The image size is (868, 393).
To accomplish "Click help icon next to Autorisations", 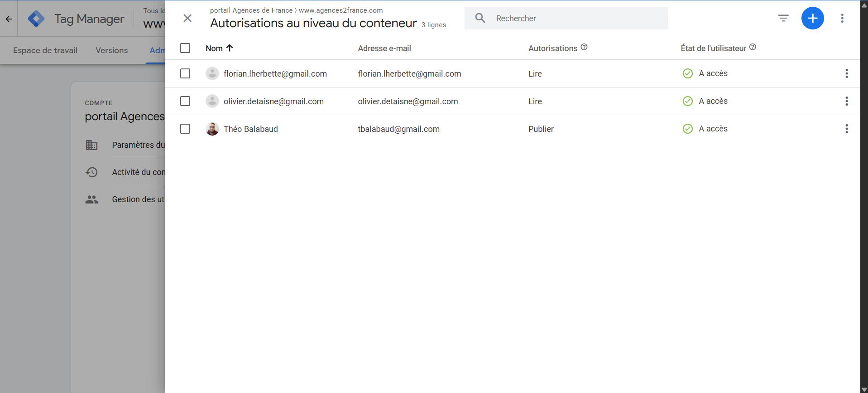I will (584, 47).
